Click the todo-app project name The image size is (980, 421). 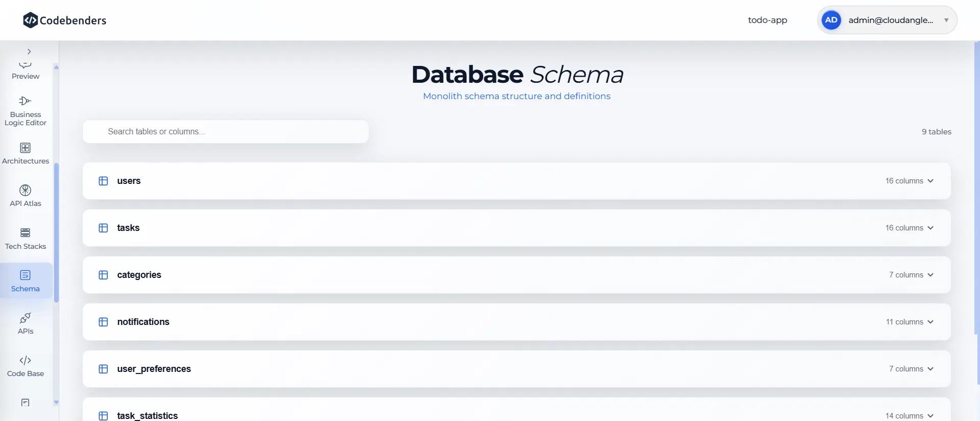coord(767,20)
